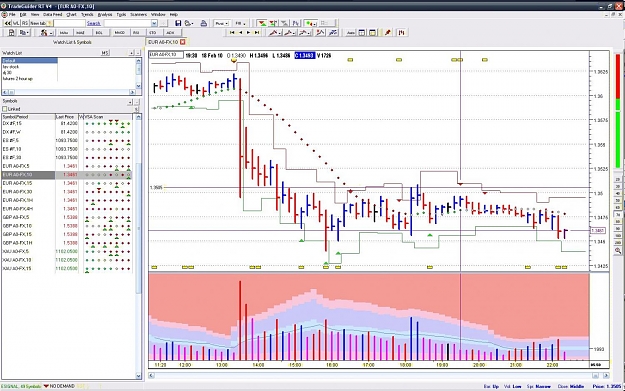
Task: Open the Trends menu
Action: [x=87, y=14]
